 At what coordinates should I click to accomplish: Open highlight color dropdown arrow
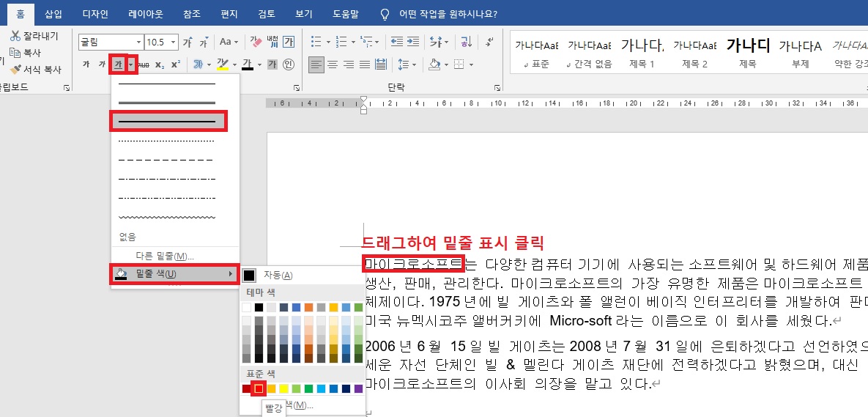(234, 64)
